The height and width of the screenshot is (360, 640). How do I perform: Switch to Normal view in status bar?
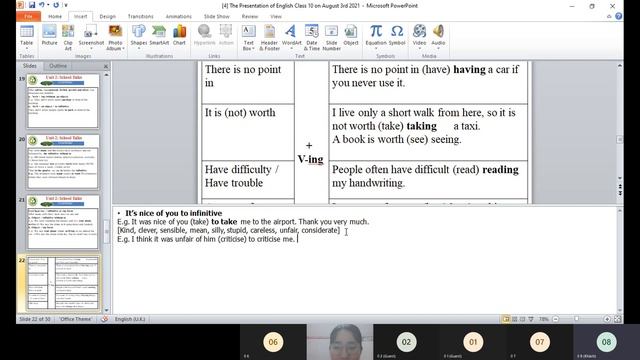506,319
